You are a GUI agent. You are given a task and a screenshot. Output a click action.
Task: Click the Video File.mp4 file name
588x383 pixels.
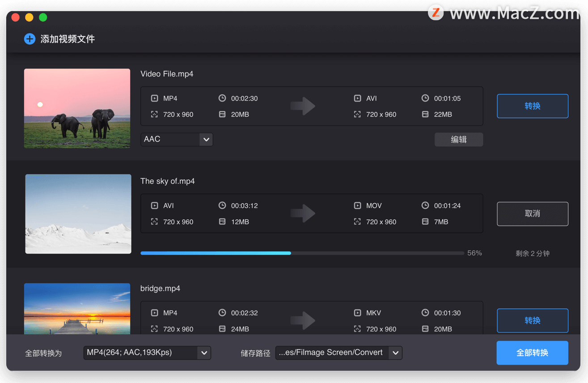(x=167, y=74)
